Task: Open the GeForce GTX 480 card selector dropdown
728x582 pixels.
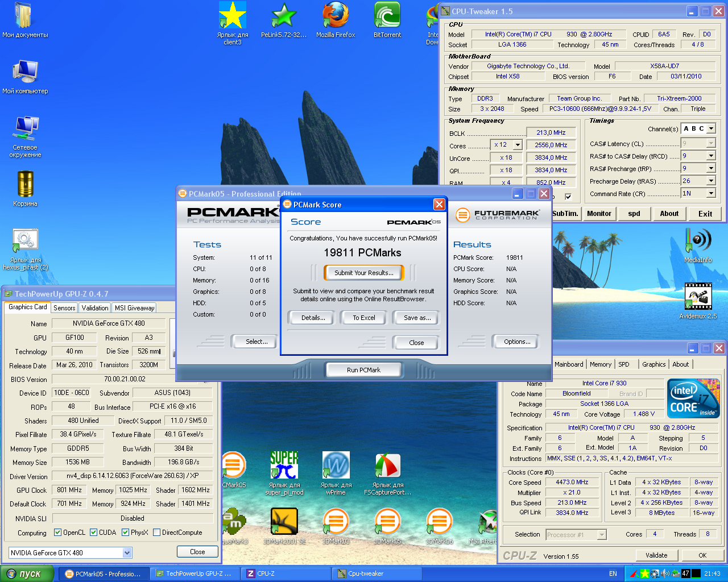Action: point(127,552)
